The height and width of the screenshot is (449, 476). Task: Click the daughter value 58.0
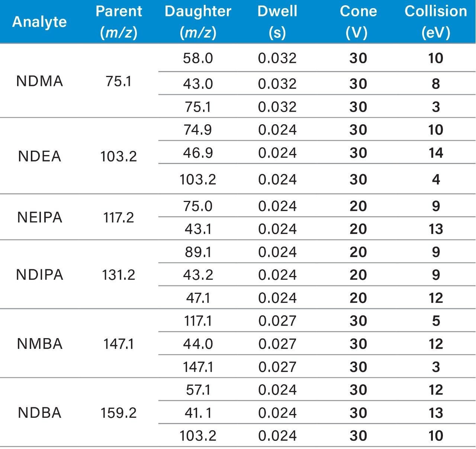click(198, 58)
